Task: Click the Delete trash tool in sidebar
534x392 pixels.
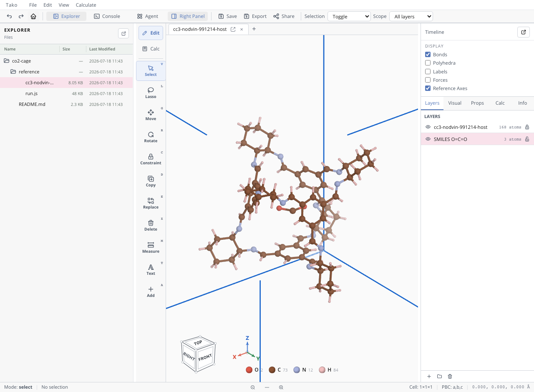Action: pos(151,225)
